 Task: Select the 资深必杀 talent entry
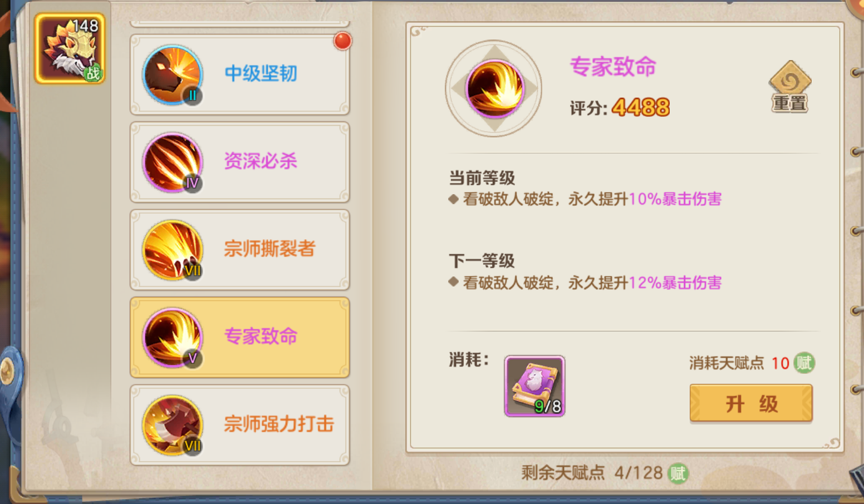[x=240, y=162]
